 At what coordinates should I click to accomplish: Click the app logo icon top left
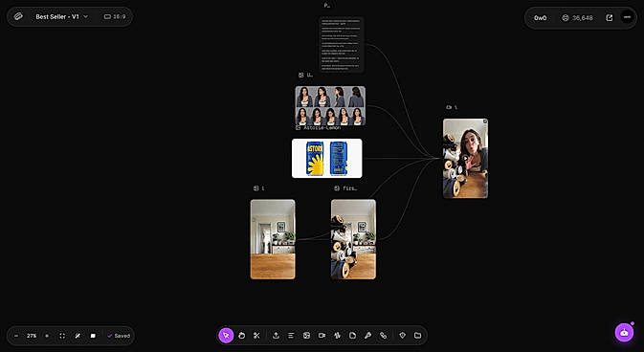18,16
